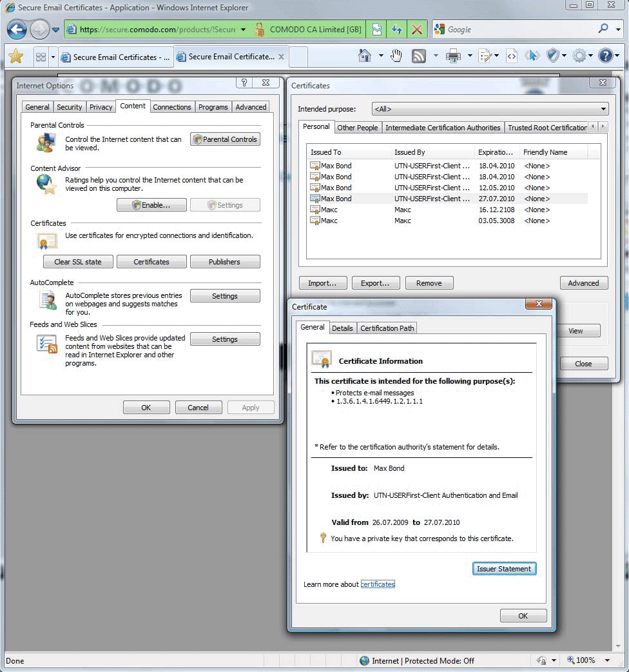The image size is (629, 672).
Task: Toggle Compatibility View icon in address bar
Action: coord(377,30)
